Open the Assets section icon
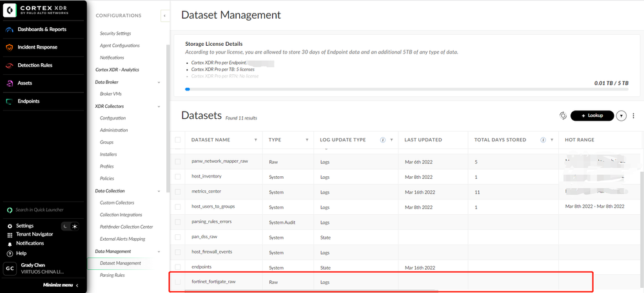 10,83
